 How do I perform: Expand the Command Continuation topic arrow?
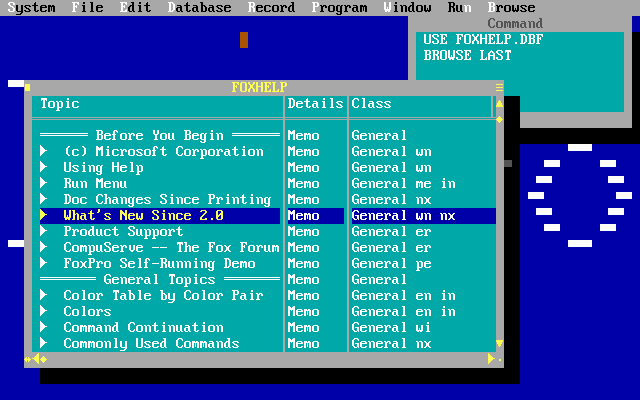tap(44, 327)
